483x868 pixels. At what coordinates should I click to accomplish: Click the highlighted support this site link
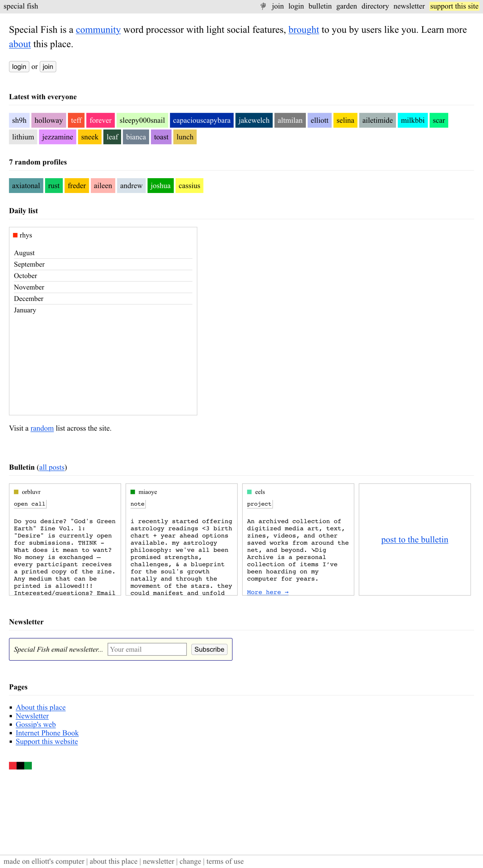(x=454, y=6)
